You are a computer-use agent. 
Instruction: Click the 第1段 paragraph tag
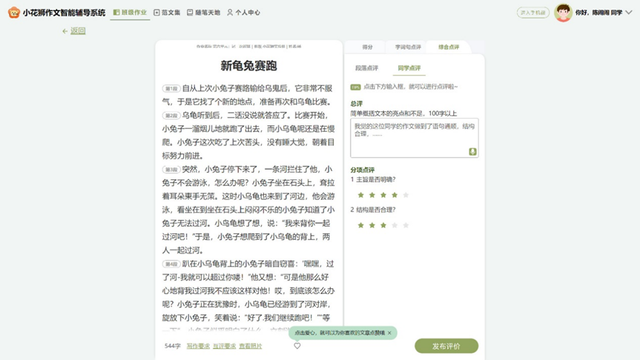[x=171, y=89]
